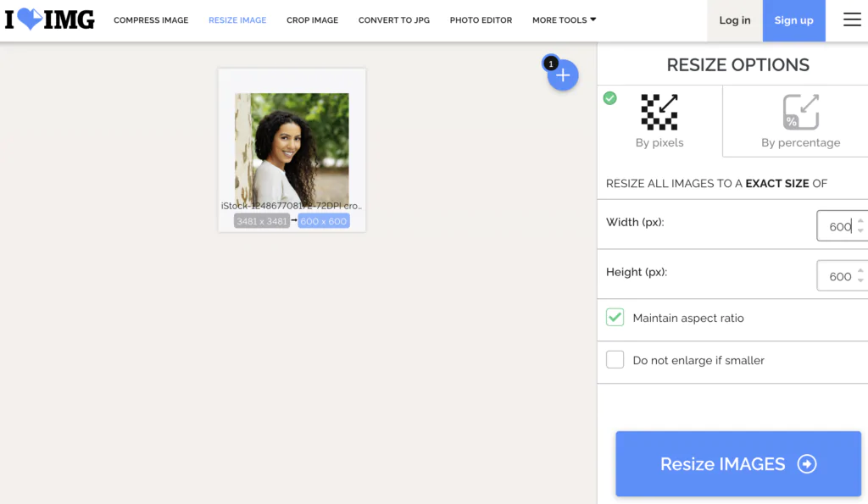Click the image count badge

pos(550,64)
